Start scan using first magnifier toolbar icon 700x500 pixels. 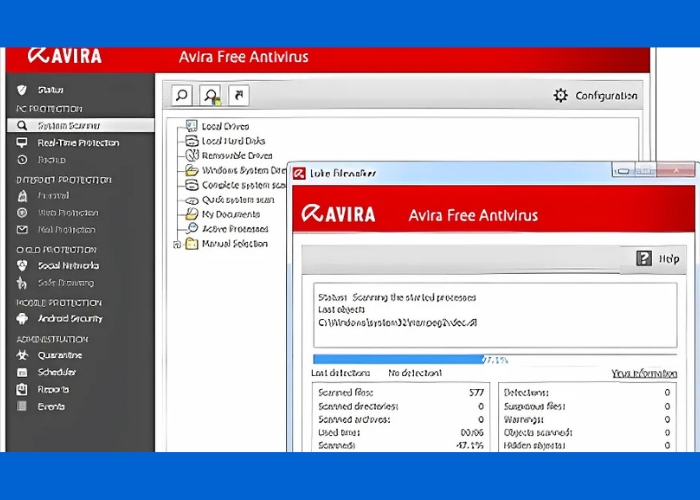[182, 96]
